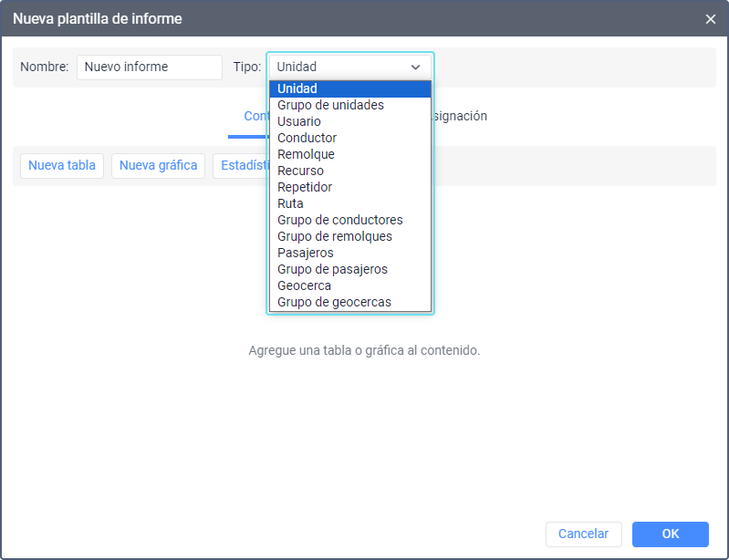Close the Nueva plantilla de informe dialog

coord(711,18)
